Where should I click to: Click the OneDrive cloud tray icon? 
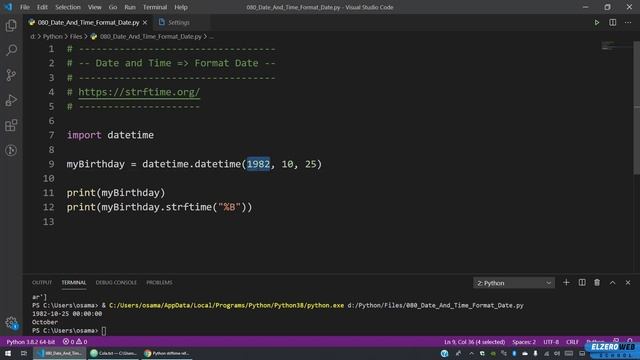click(x=525, y=353)
